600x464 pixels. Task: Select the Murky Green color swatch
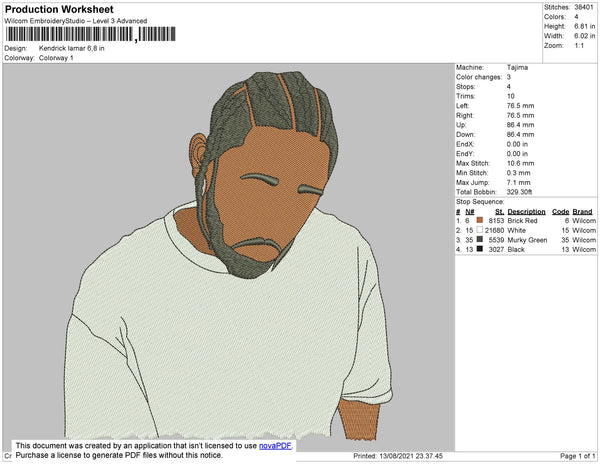(479, 239)
